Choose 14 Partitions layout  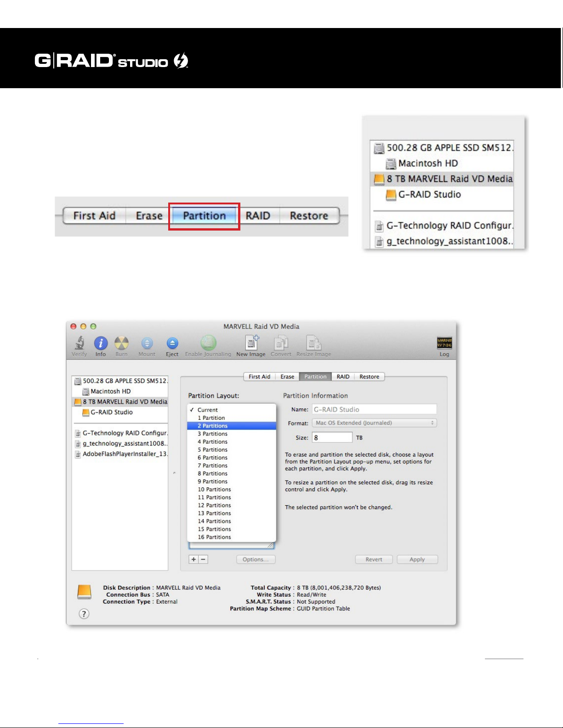pyautogui.click(x=232, y=521)
